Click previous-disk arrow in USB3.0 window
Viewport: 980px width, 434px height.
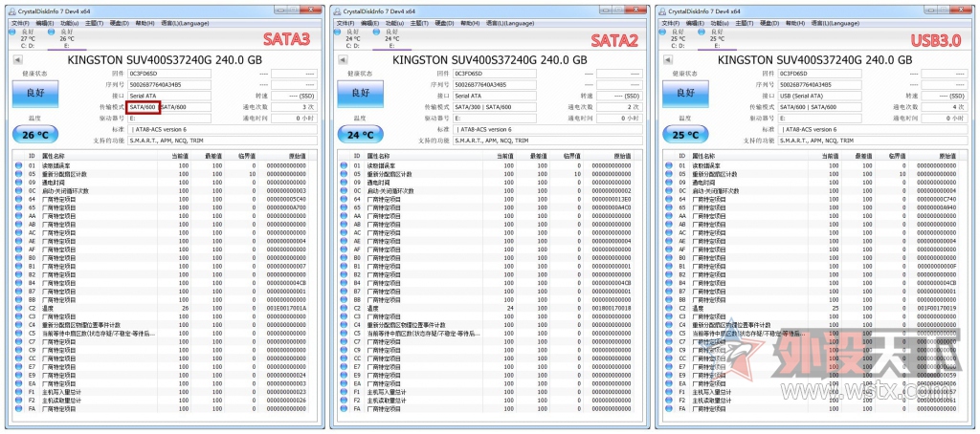tap(668, 60)
